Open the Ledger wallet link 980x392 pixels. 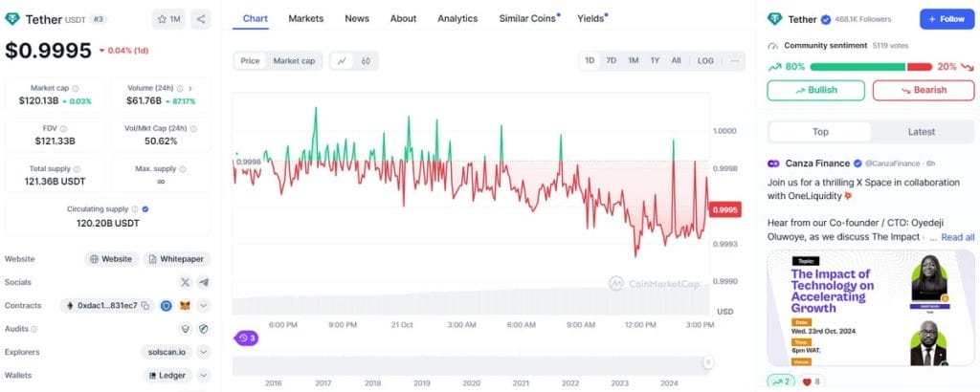(x=167, y=376)
